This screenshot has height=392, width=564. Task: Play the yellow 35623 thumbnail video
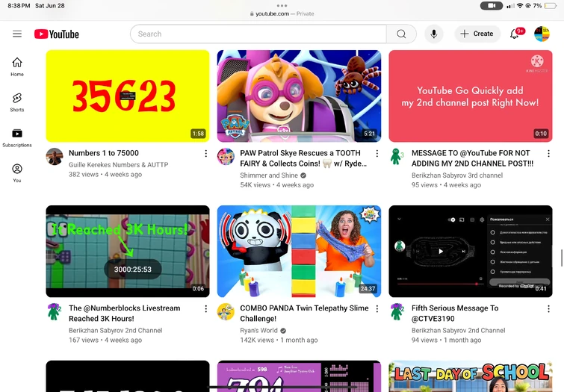[x=128, y=96]
